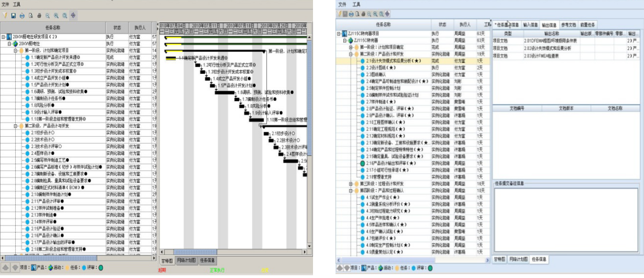Click the dark printer icon in the right window toolbar

363,14
